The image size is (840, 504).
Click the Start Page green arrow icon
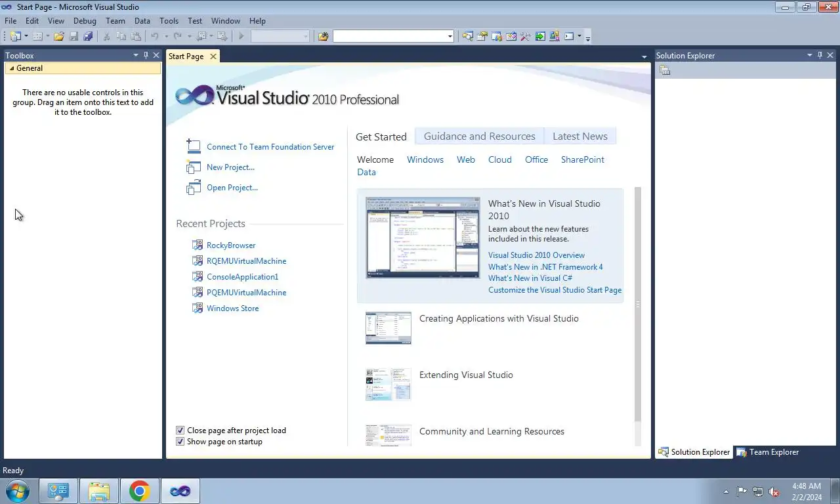coord(540,36)
